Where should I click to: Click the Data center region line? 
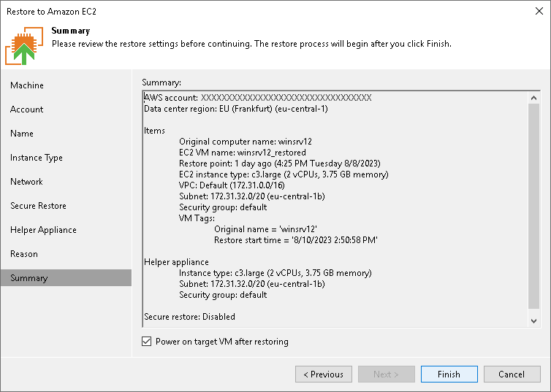tap(236, 109)
